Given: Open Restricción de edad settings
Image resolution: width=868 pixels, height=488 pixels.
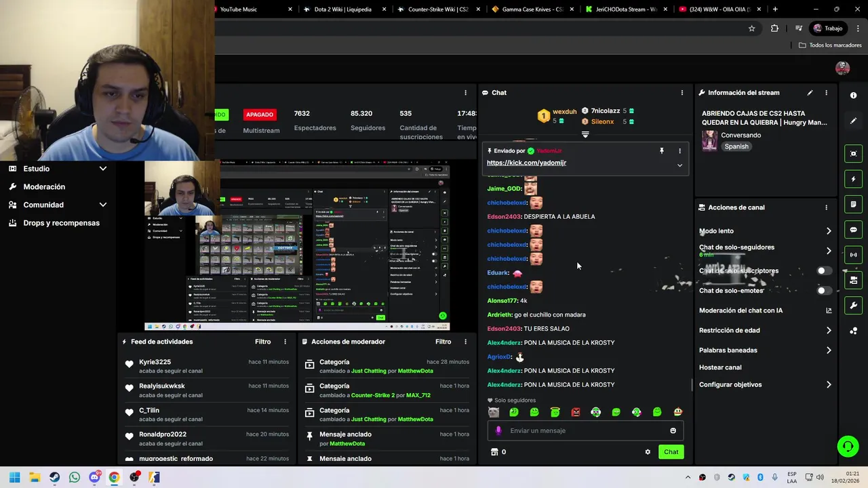Looking at the screenshot, I should 766,331.
